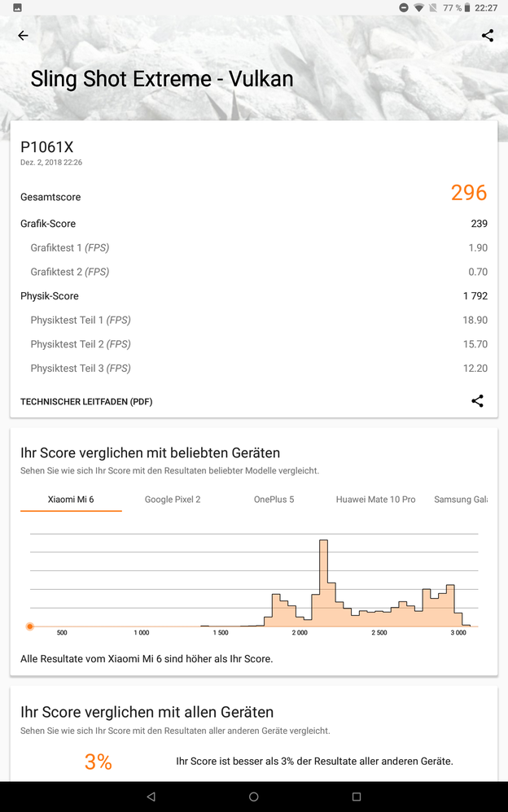Tap the do-not-disturb status icon
Image resolution: width=508 pixels, height=812 pixels.
[x=404, y=8]
